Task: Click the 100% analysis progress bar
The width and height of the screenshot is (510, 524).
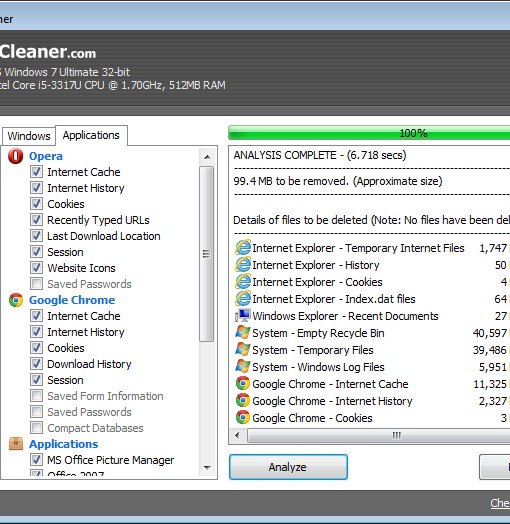Action: 369,133
